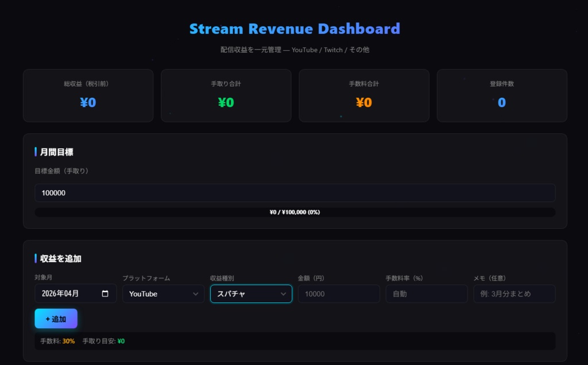Click the 登録件数 counter card
The height and width of the screenshot is (365, 588).
click(502, 95)
